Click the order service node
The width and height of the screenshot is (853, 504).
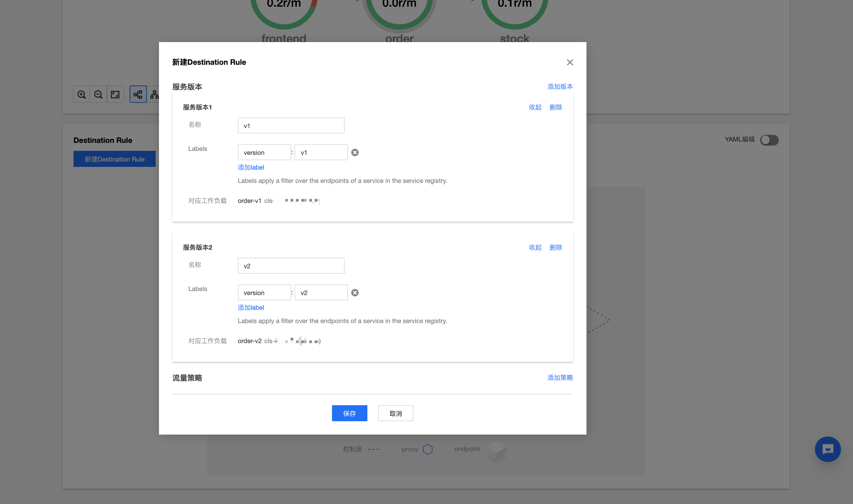[x=399, y=20]
